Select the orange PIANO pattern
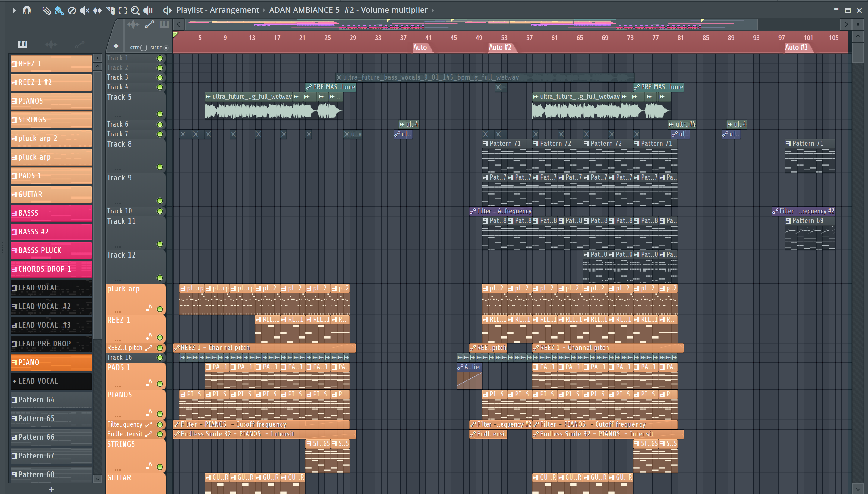The width and height of the screenshot is (868, 494). click(x=51, y=362)
